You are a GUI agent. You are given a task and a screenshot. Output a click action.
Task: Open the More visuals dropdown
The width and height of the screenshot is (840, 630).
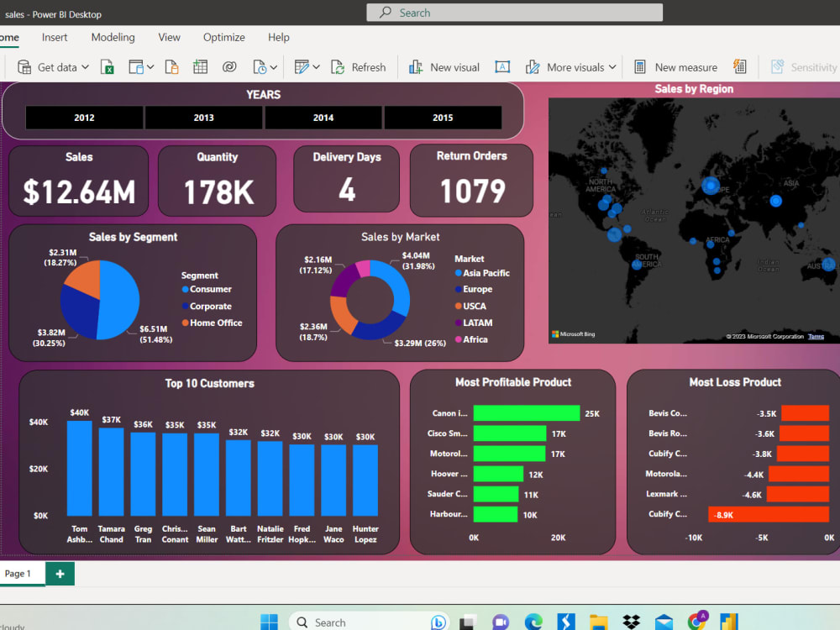click(612, 66)
